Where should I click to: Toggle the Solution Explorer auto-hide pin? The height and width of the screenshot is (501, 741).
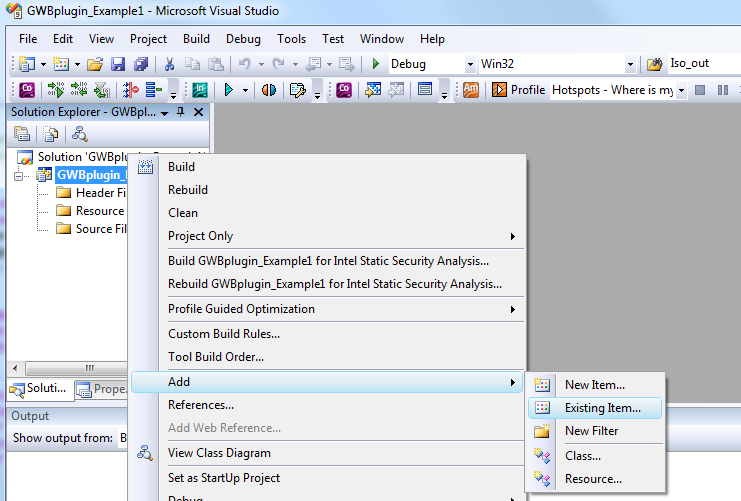click(x=181, y=112)
